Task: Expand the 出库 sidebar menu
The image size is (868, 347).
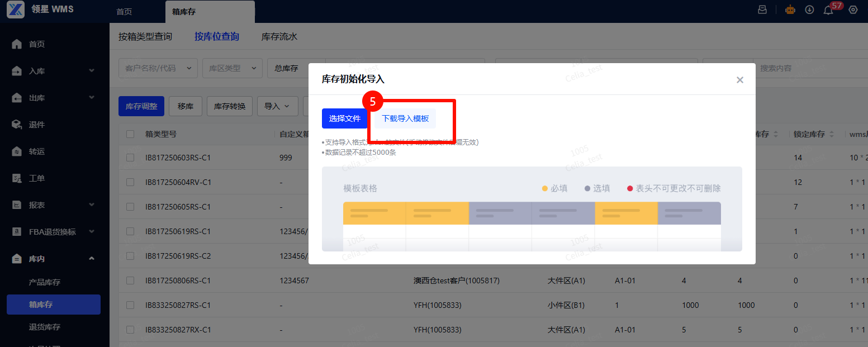Action: [x=92, y=98]
